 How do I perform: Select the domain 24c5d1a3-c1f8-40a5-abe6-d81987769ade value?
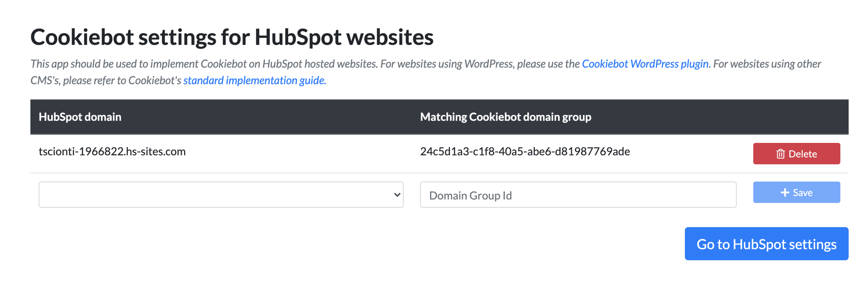[525, 151]
